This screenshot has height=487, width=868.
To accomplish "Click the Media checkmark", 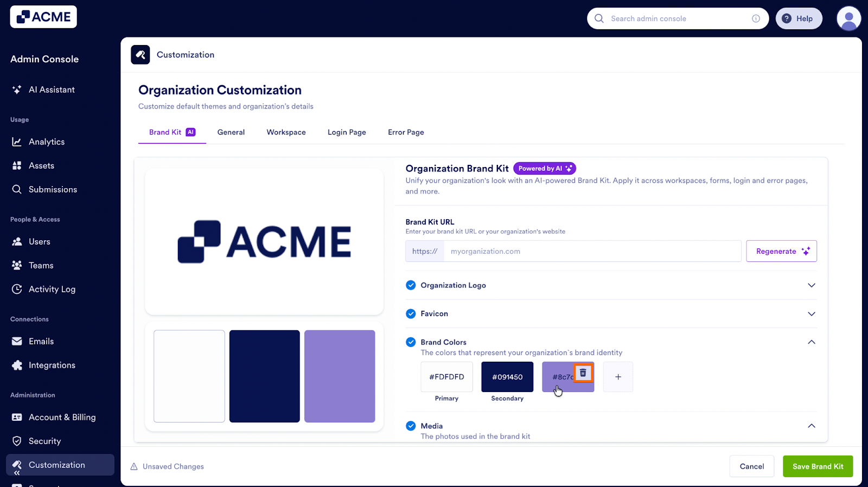I will (x=411, y=426).
